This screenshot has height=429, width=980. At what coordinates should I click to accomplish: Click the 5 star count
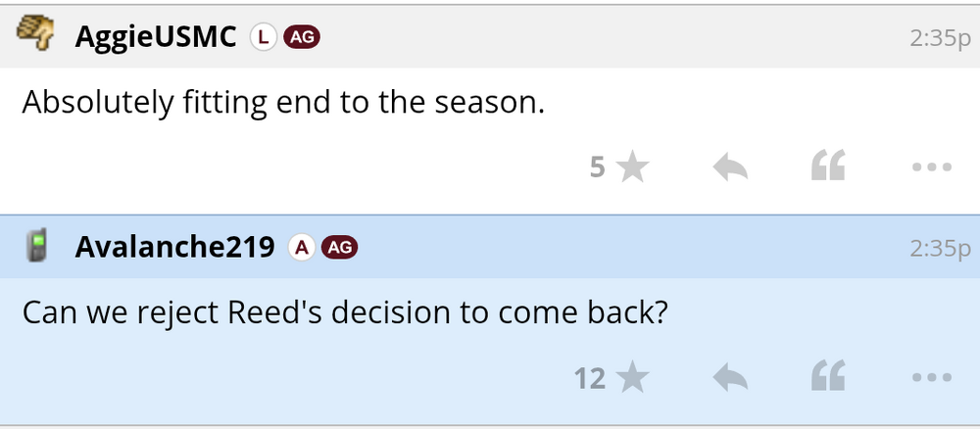[597, 167]
